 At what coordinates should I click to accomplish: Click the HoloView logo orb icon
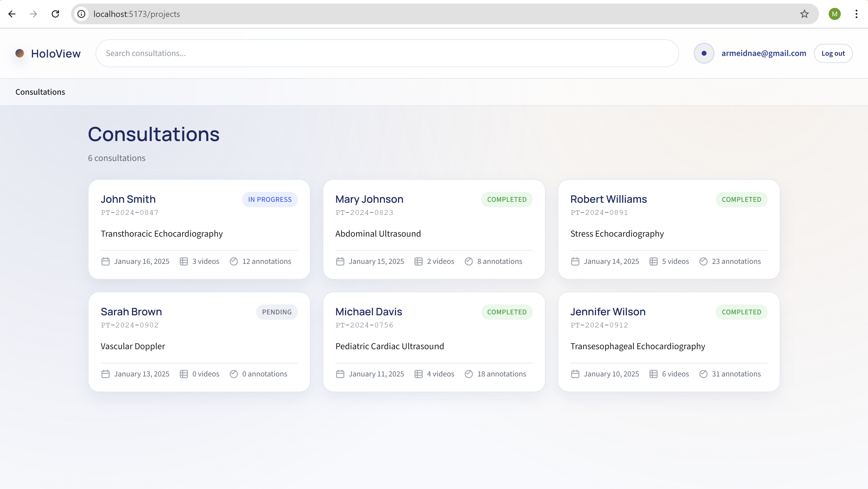tap(20, 53)
